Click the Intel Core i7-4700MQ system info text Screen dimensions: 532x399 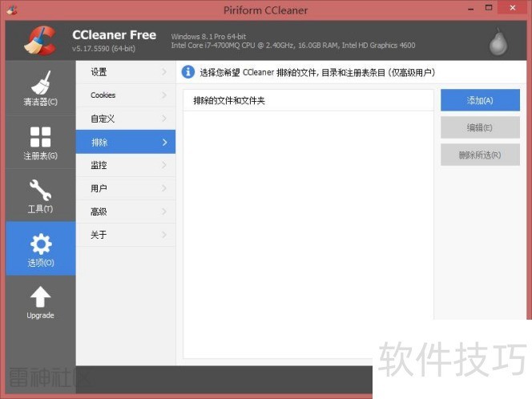pyautogui.click(x=293, y=46)
